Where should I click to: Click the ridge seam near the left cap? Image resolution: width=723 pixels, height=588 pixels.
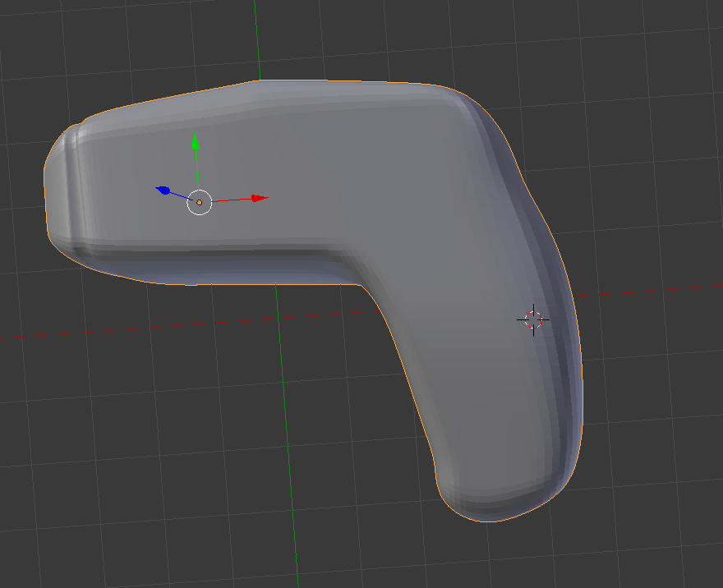tap(76, 189)
